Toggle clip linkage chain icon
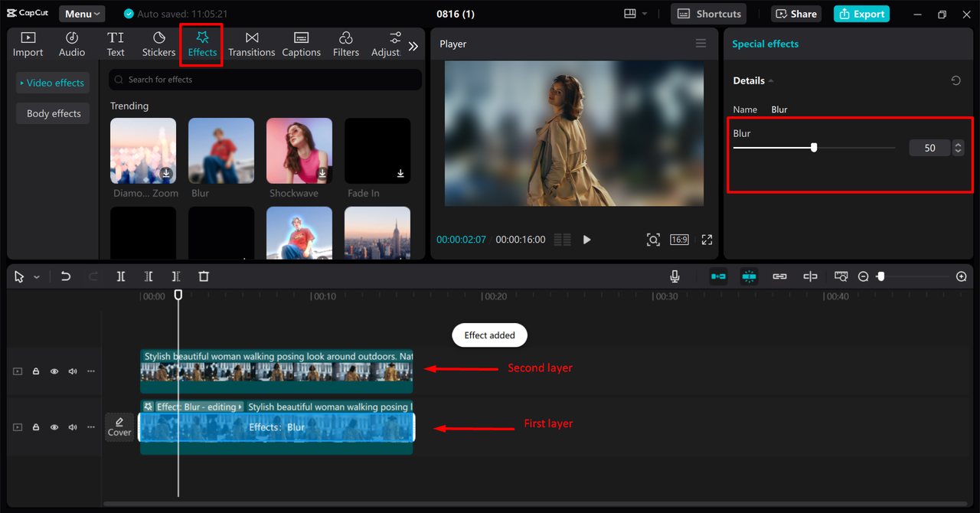The width and height of the screenshot is (980, 513). 779,276
